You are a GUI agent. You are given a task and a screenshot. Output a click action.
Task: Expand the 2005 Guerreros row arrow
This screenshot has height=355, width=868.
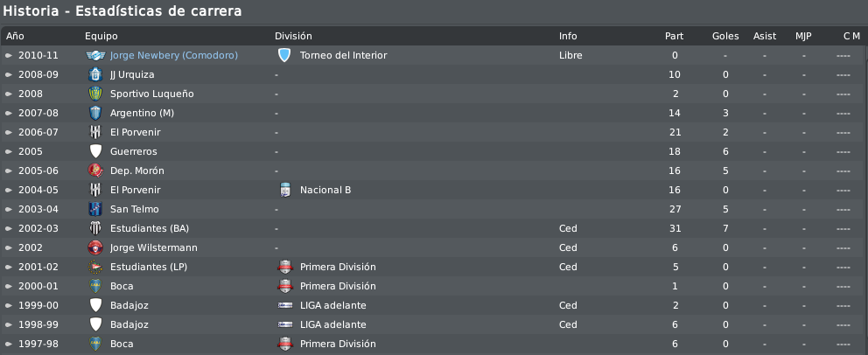pos(9,151)
